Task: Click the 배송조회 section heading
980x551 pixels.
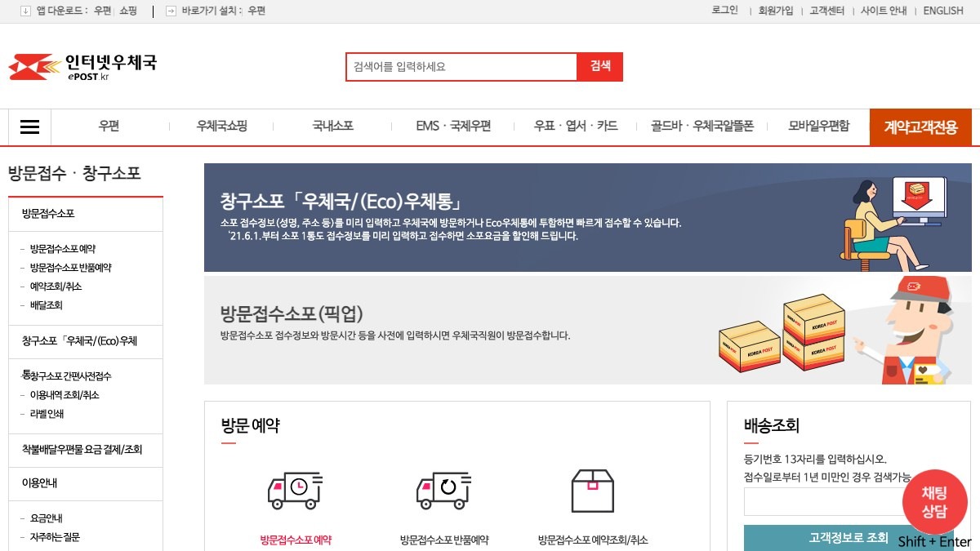Action: [772, 425]
